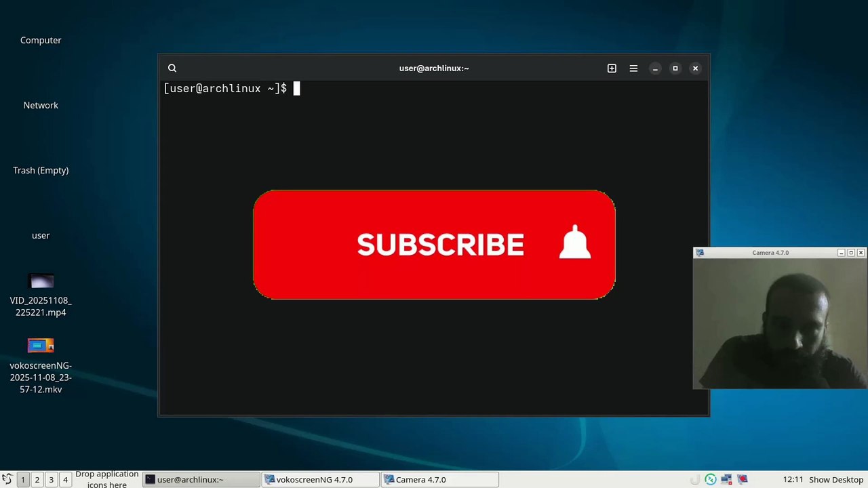This screenshot has height=488, width=868.
Task: Click the vokoscreenNG recording tray icon
Action: (743, 479)
